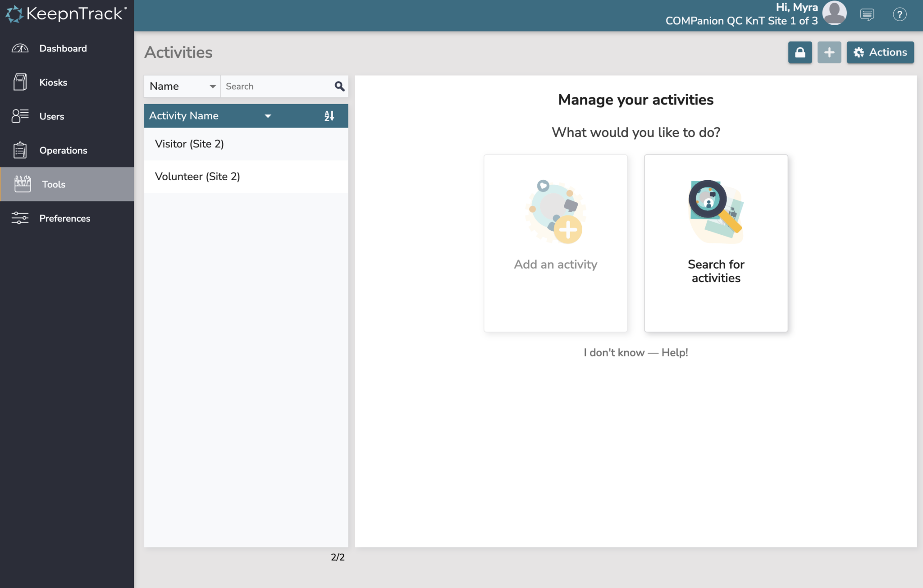The image size is (923, 588).
Task: Open the Users section
Action: (x=51, y=116)
